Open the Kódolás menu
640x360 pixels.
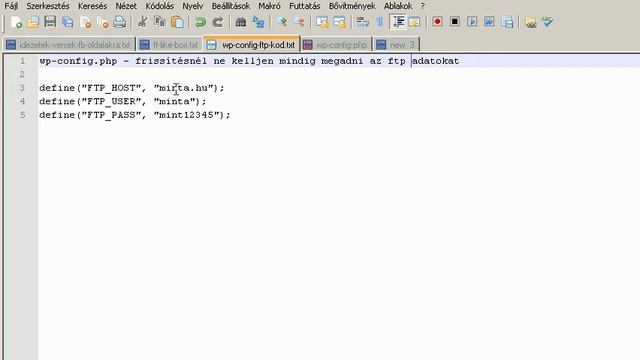click(160, 6)
